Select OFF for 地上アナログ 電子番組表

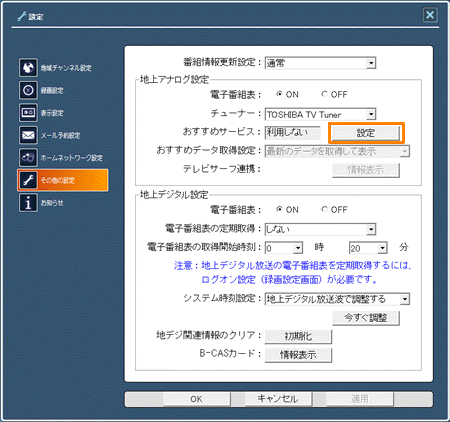[324, 94]
